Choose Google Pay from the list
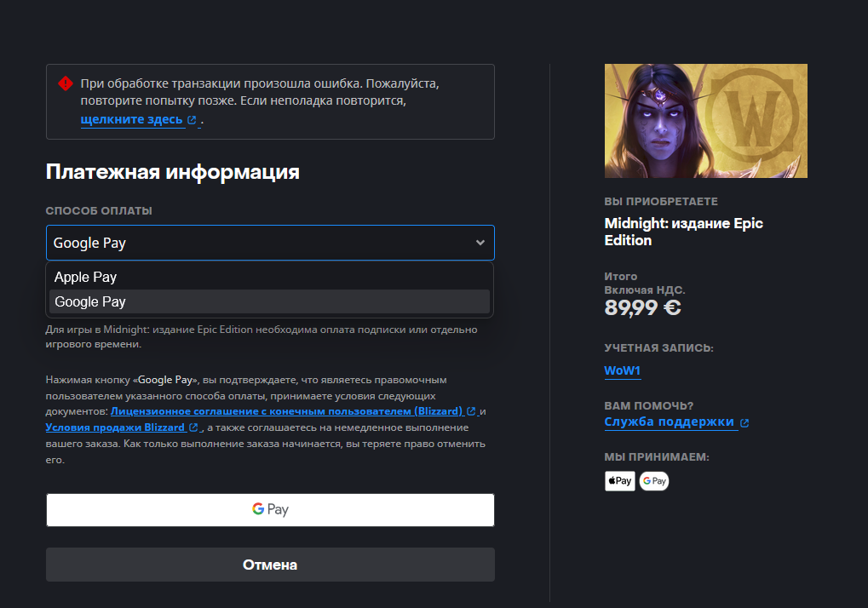868x608 pixels. [269, 301]
